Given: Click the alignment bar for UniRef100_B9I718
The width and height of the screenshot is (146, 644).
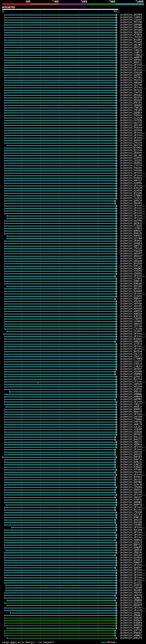Looking at the screenshot, I should pyautogui.click(x=62, y=146).
